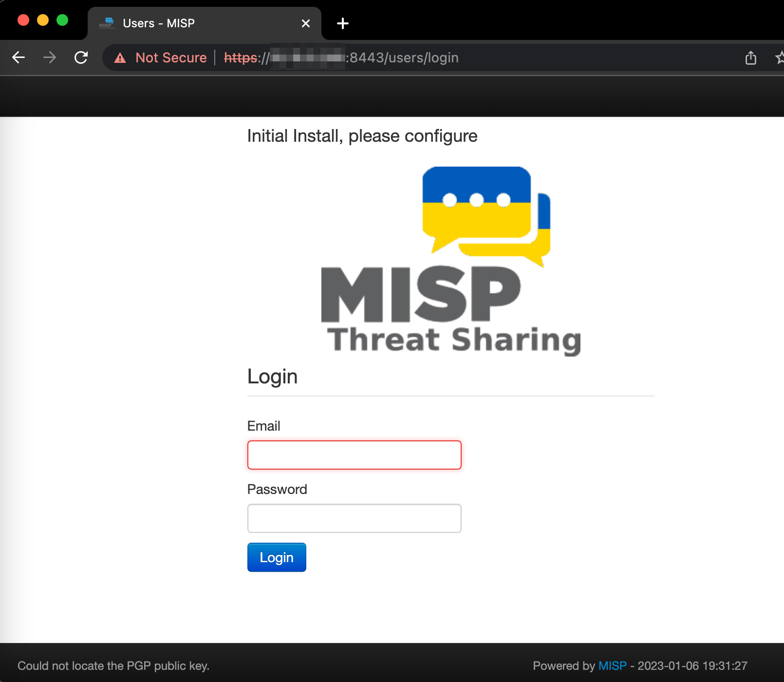Screen dimensions: 784x682
Task: Close the Users - MISP tab
Action: pyautogui.click(x=305, y=23)
